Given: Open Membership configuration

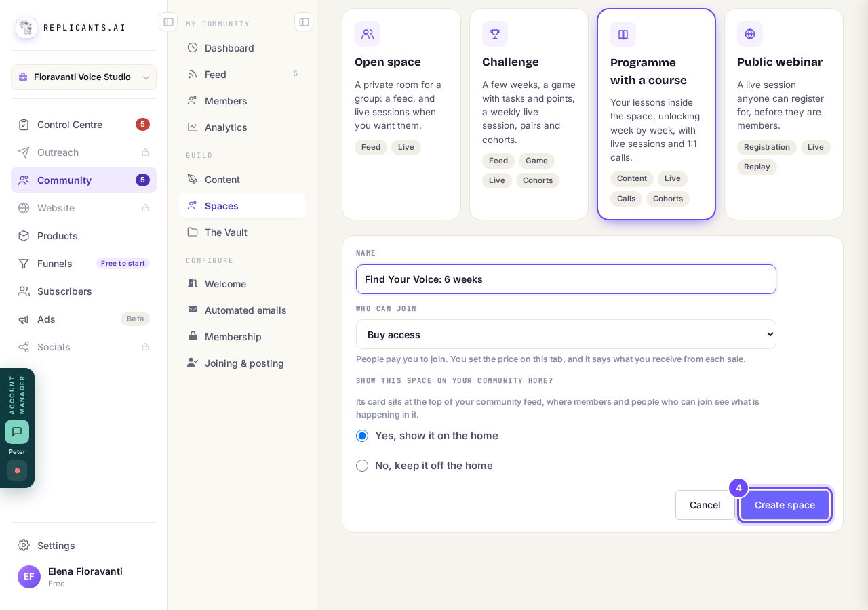Looking at the screenshot, I should click(x=242, y=337).
